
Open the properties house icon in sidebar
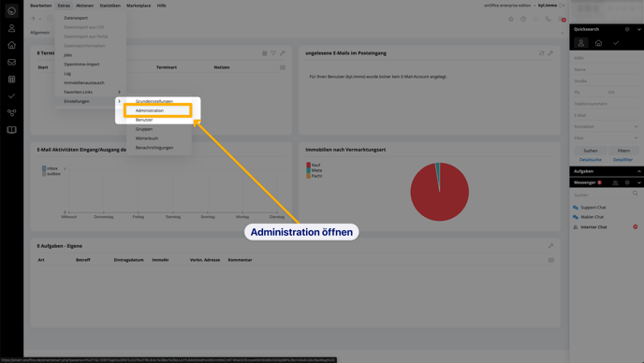[x=11, y=45]
